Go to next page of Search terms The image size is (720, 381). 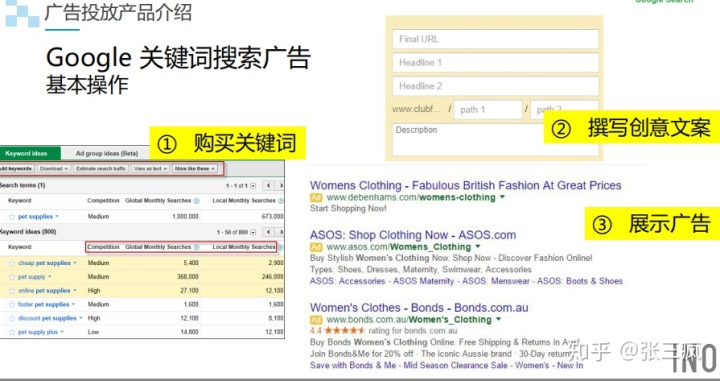[281, 186]
